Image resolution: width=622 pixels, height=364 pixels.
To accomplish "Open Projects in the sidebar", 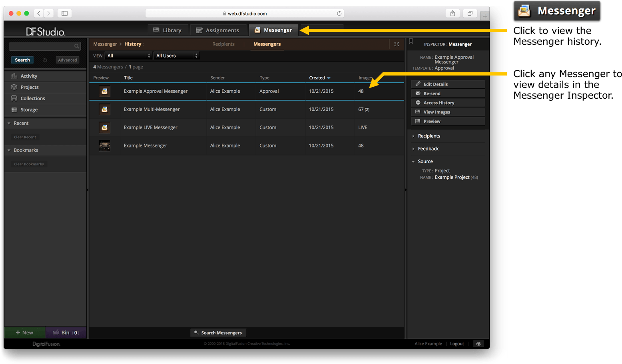I will [45, 87].
